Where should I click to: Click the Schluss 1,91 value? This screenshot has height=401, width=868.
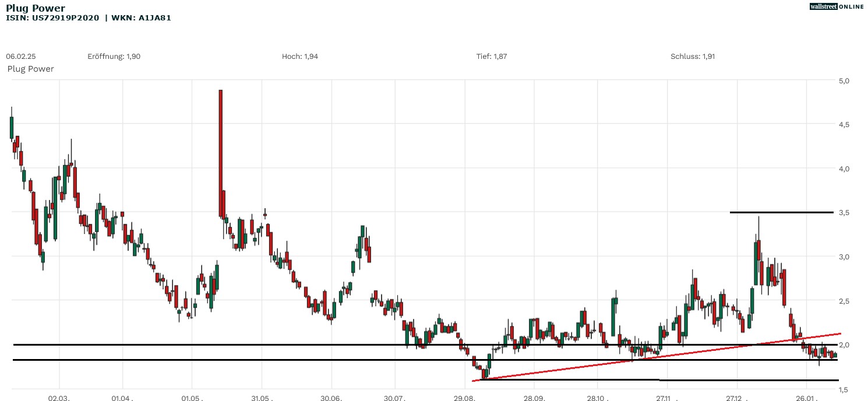[692, 57]
